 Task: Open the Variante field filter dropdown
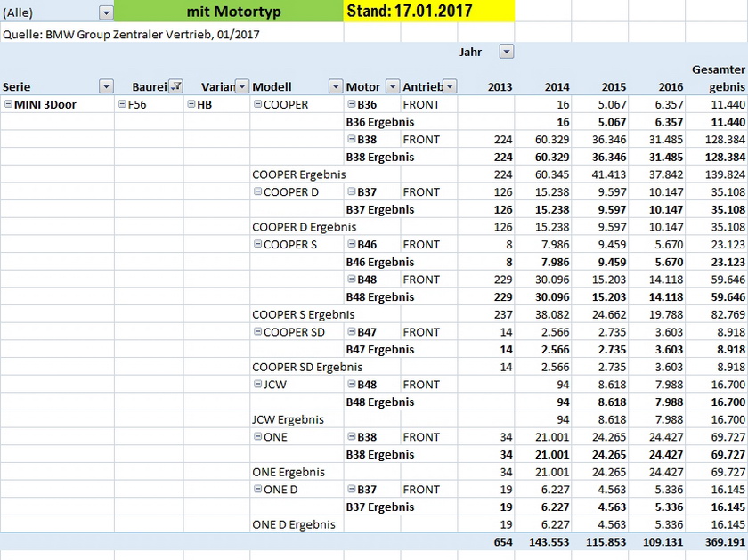[242, 87]
